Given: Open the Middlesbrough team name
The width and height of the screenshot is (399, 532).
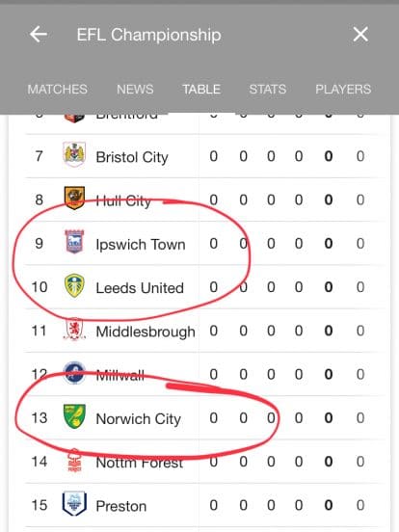Looking at the screenshot, I should coord(146,332).
